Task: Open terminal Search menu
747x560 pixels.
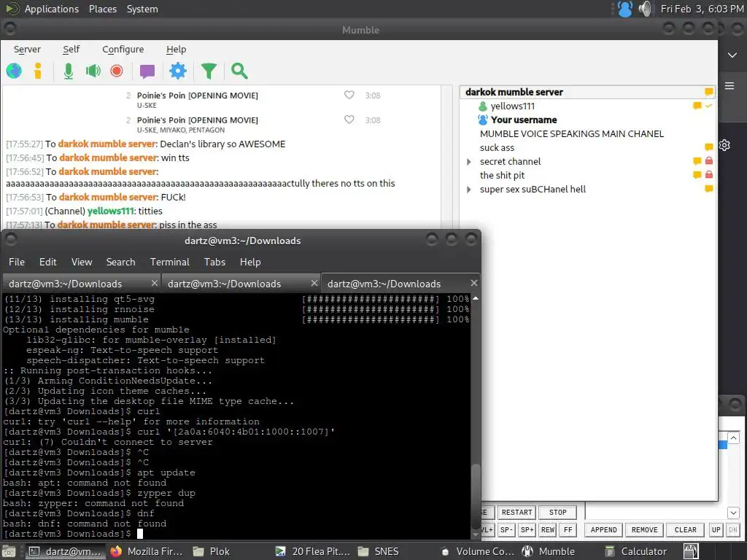Action: pos(120,262)
